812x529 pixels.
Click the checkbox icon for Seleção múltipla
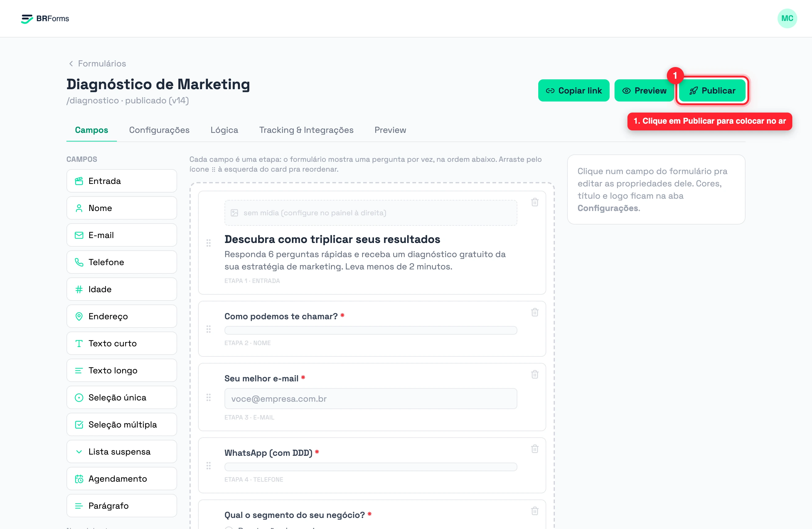click(79, 425)
